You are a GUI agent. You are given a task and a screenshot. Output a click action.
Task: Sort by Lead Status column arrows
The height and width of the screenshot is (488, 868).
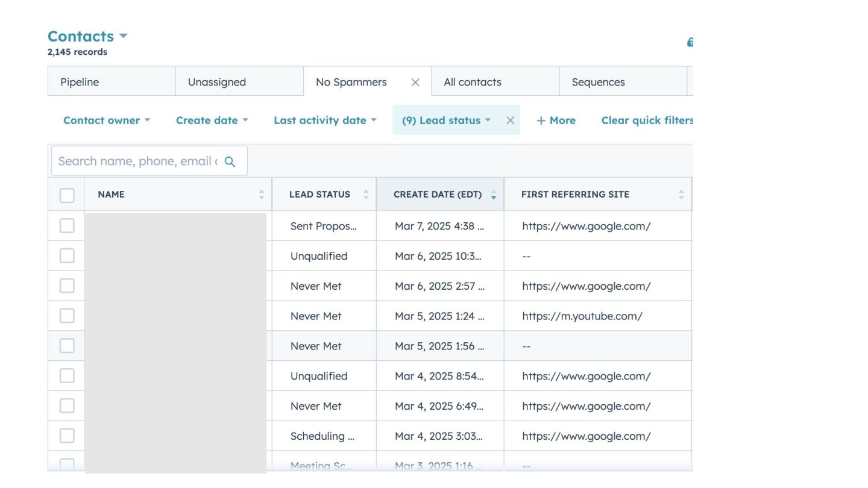[366, 195]
